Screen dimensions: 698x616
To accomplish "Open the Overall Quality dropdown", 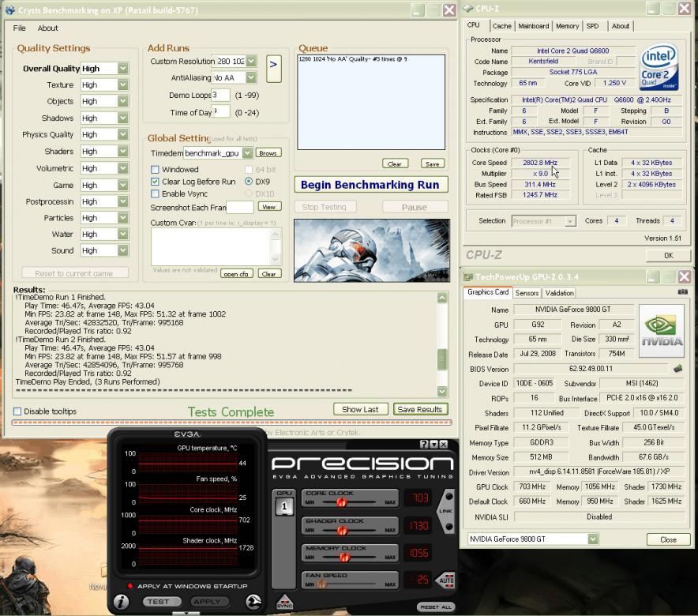I will 123,69.
